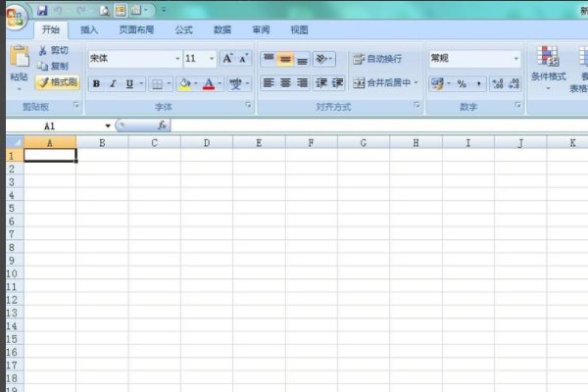Redo the last action
This screenshot has width=588, height=392.
(81, 11)
